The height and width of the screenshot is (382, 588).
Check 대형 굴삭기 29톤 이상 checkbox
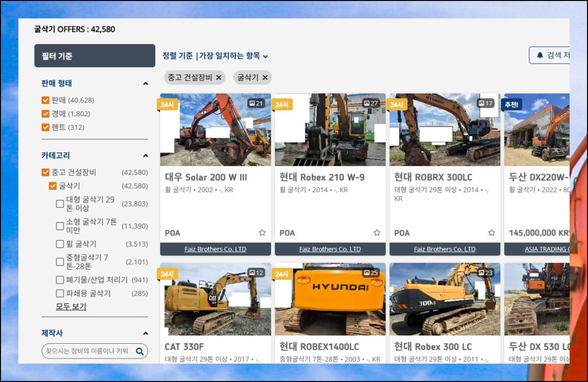coord(60,204)
